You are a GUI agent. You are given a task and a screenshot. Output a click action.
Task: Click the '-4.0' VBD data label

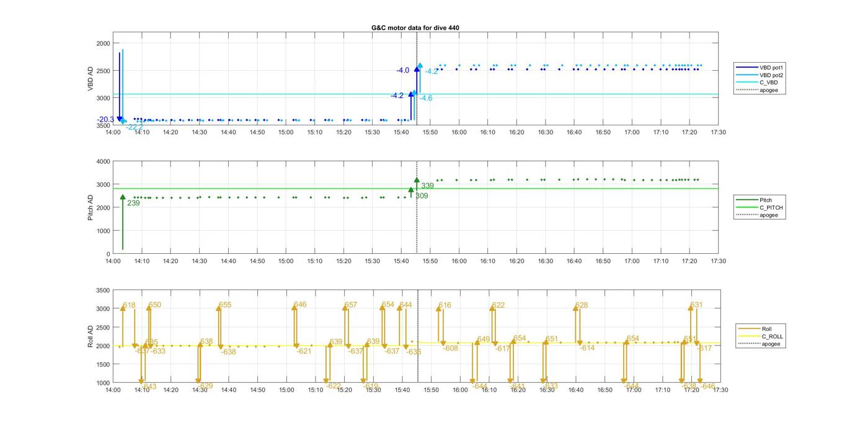403,70
